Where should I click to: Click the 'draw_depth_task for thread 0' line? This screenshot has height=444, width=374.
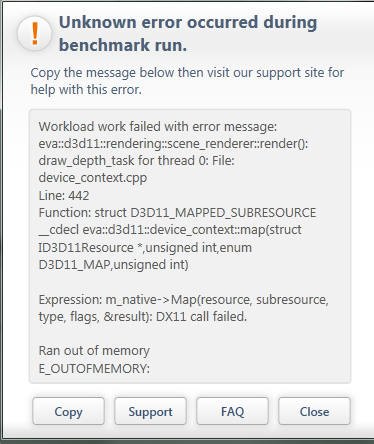tap(137, 161)
